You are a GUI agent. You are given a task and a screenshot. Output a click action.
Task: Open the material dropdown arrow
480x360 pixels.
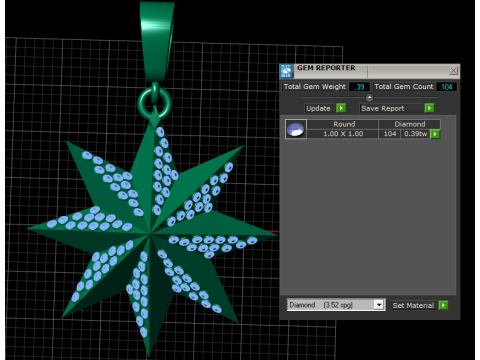coord(379,305)
